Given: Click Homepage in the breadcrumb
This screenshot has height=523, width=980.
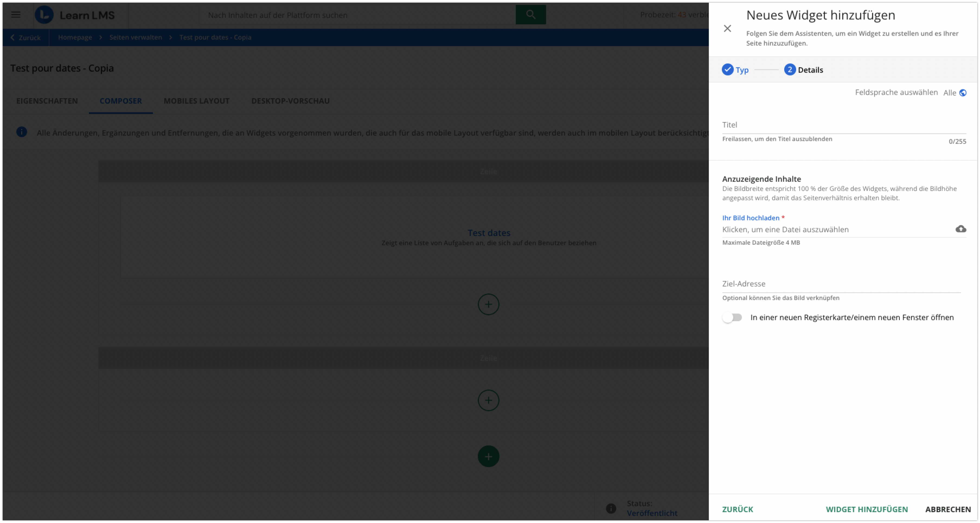Looking at the screenshot, I should coord(75,37).
